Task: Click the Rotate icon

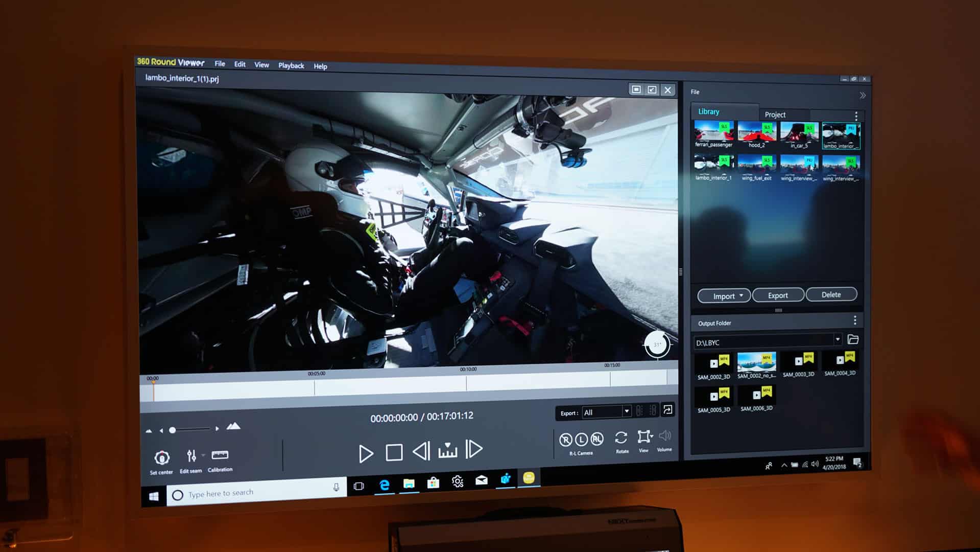Action: click(621, 438)
